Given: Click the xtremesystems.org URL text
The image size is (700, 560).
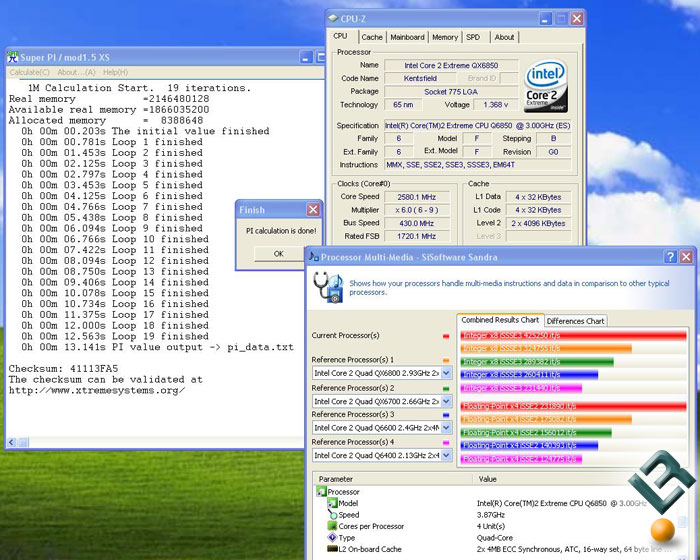Looking at the screenshot, I should click(97, 390).
